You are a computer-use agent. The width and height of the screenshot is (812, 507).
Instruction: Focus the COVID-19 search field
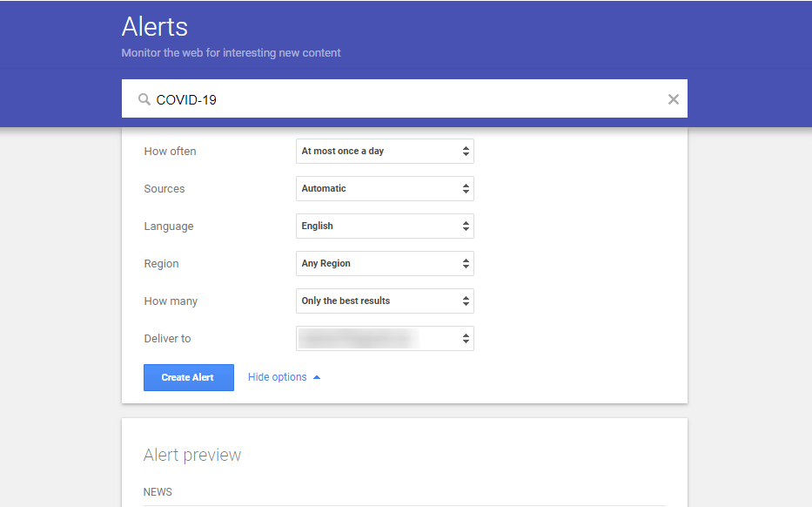(x=400, y=99)
